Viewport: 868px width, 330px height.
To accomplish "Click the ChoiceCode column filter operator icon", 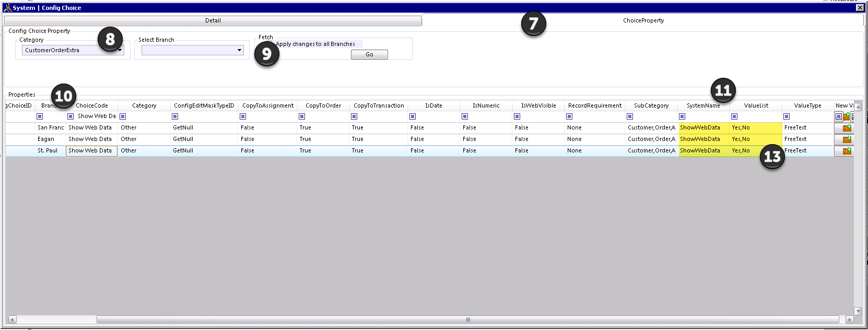I will (x=71, y=116).
